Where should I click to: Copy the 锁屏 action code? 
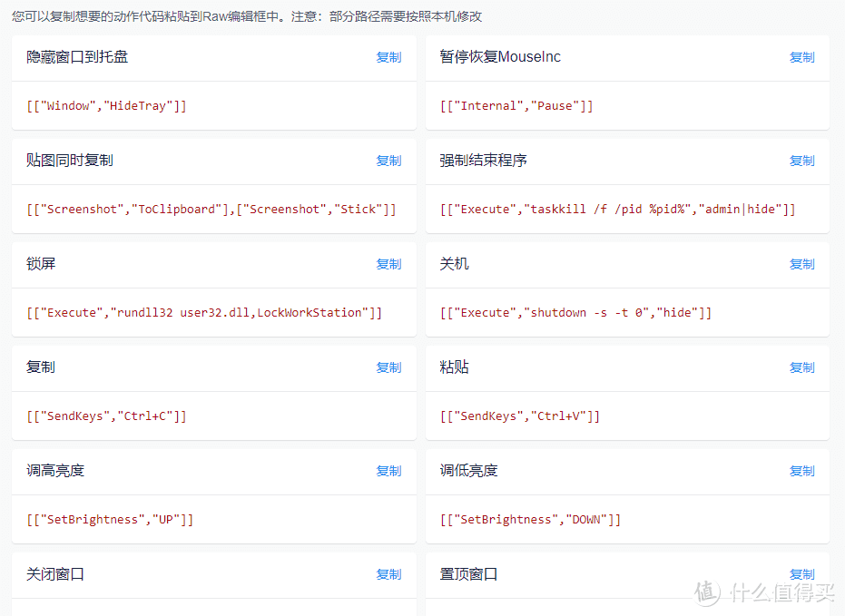(388, 264)
